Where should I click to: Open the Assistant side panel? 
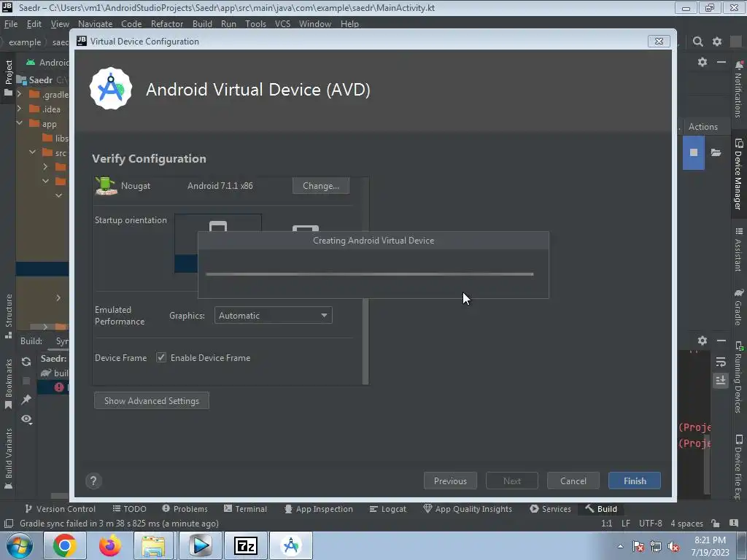[738, 249]
